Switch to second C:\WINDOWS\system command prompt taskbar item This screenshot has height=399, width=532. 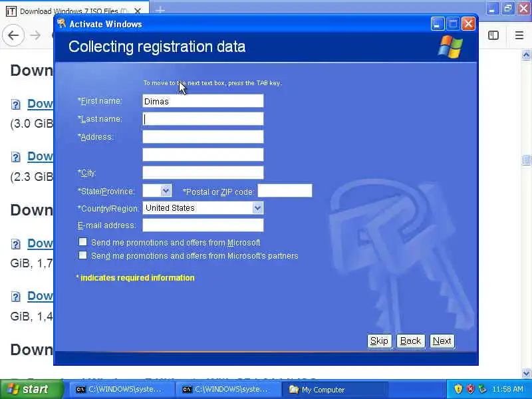click(229, 390)
